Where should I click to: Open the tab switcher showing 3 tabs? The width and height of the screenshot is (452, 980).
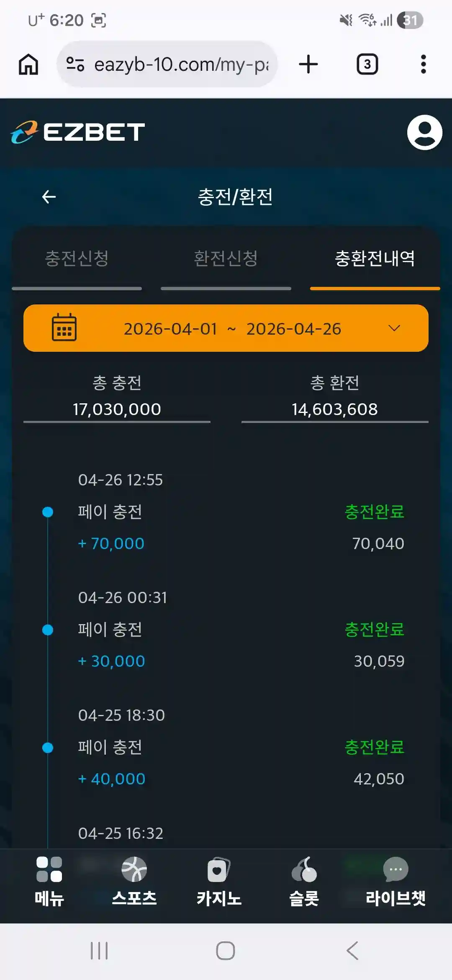pyautogui.click(x=367, y=64)
